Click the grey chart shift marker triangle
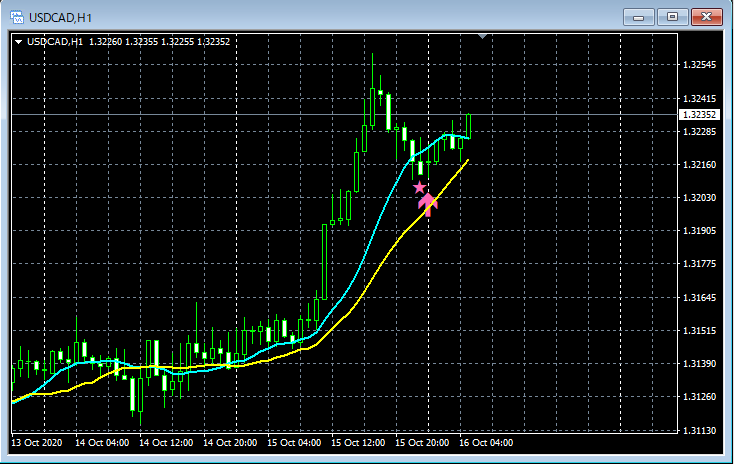 click(482, 36)
